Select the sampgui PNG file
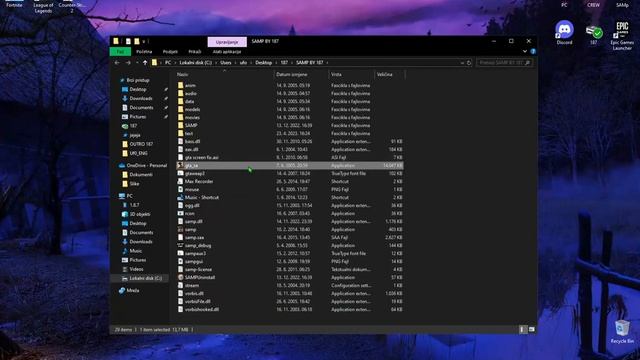Image resolution: width=640 pixels, height=360 pixels. pos(290,261)
